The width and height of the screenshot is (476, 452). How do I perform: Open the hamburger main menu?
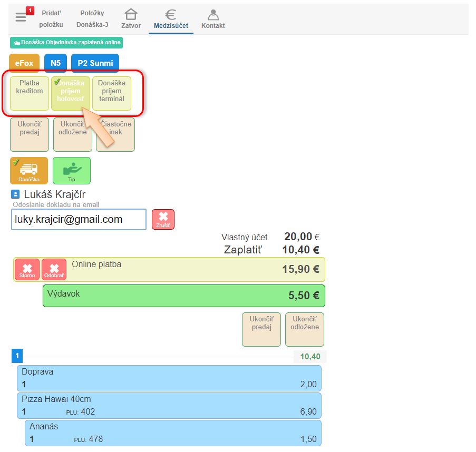tap(21, 17)
